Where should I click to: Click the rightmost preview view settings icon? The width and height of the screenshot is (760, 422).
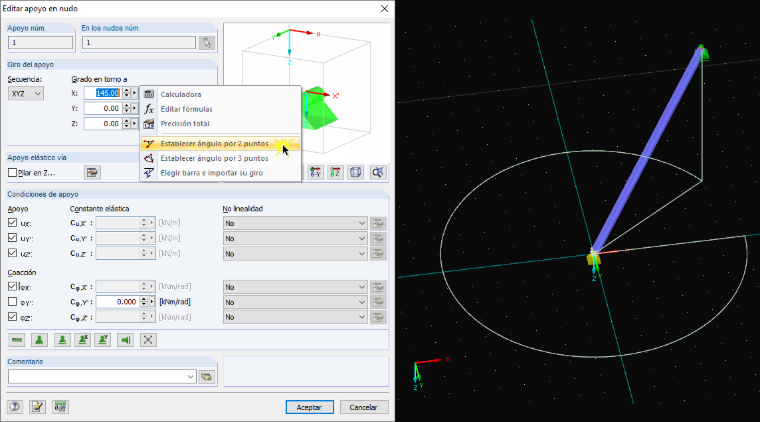[x=378, y=172]
